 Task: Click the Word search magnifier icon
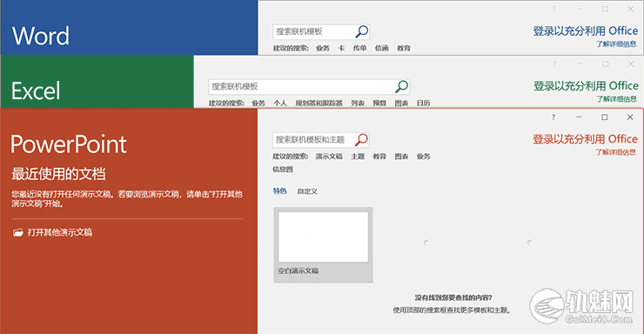pyautogui.click(x=362, y=31)
